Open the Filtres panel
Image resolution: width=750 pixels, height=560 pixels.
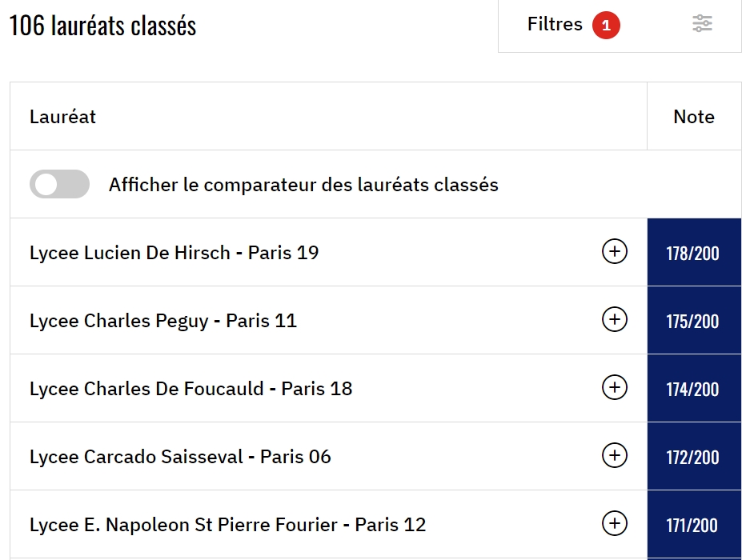point(555,25)
